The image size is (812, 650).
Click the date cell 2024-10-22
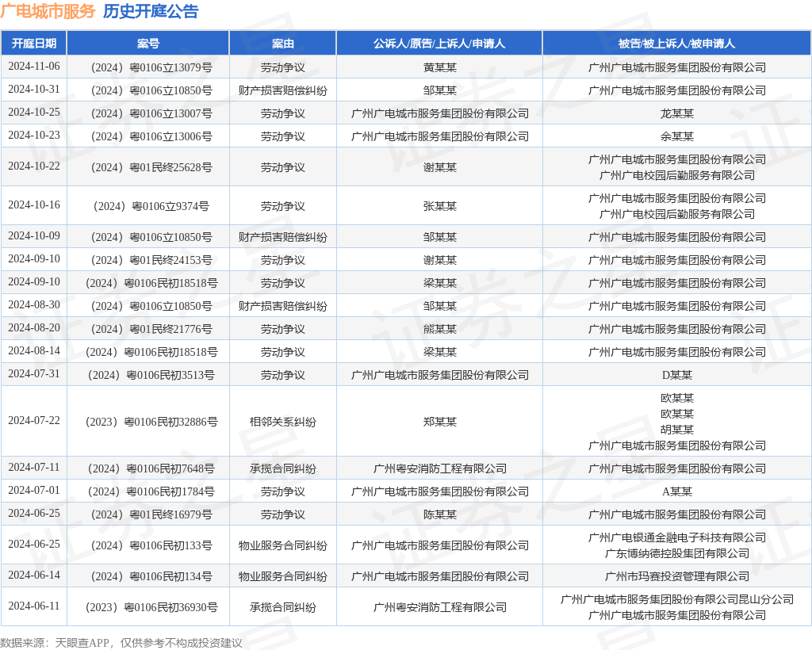point(33,166)
